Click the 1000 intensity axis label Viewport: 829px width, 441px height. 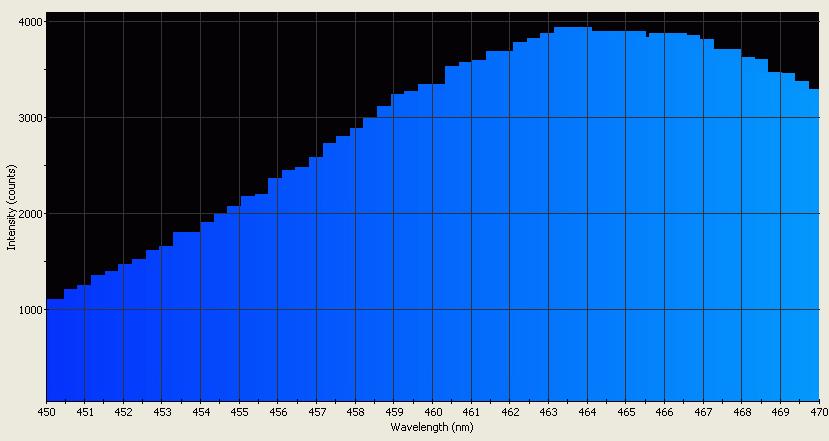[28, 310]
